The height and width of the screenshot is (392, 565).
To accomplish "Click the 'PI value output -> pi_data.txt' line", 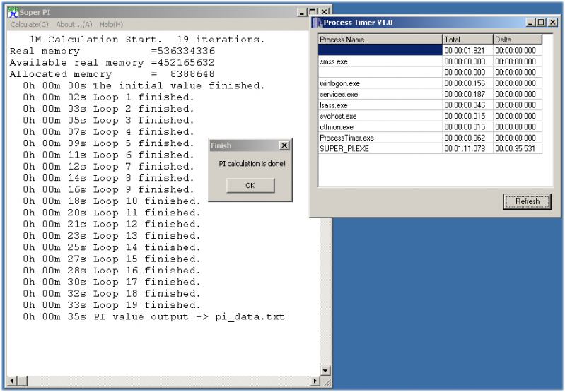I will point(154,316).
